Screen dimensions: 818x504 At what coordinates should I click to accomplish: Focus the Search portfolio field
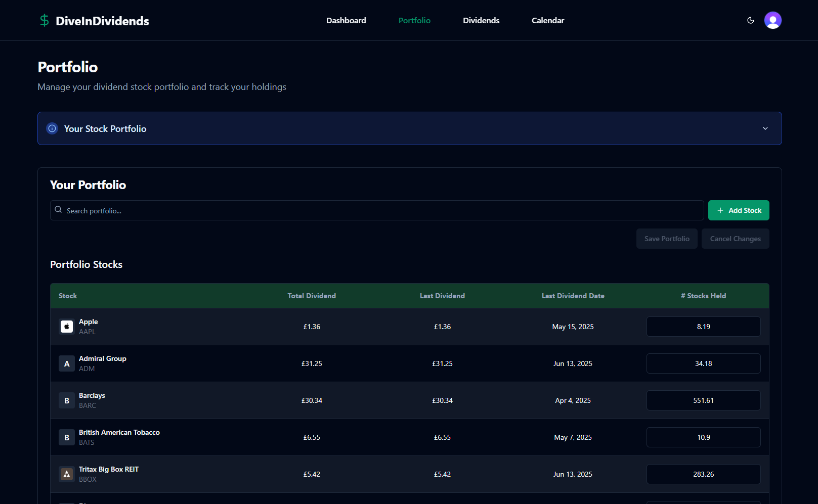[377, 210]
